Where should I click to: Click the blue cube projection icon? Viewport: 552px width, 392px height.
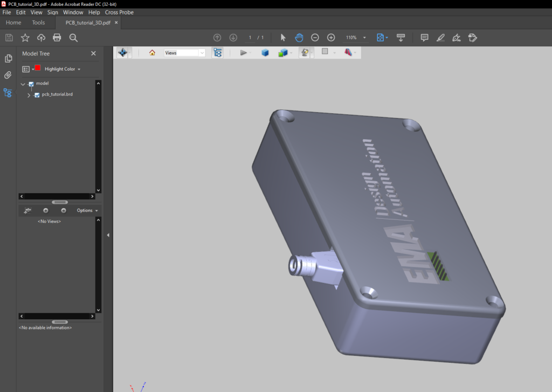click(265, 52)
